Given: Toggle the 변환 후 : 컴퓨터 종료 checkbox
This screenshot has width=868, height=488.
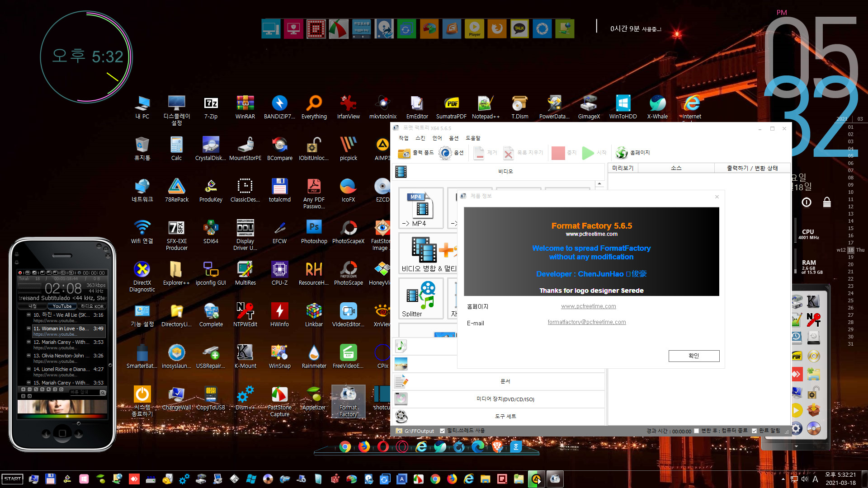Looking at the screenshot, I should click(x=697, y=431).
